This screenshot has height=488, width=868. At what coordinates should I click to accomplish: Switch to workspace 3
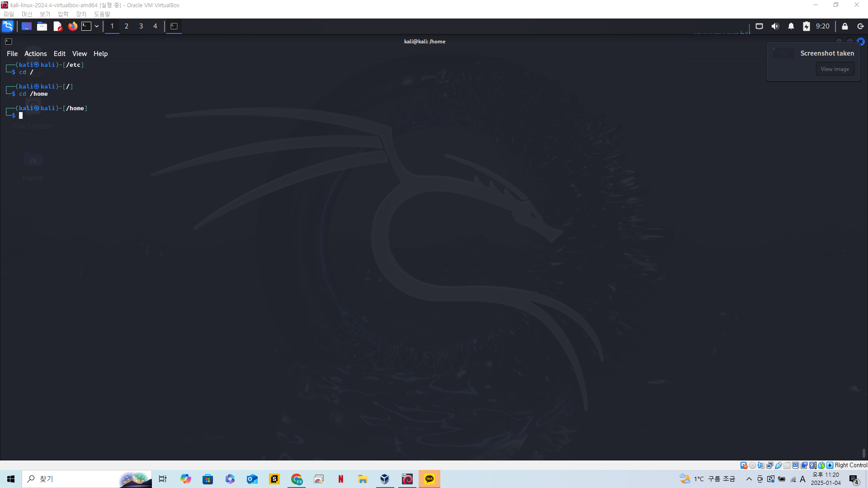141,26
